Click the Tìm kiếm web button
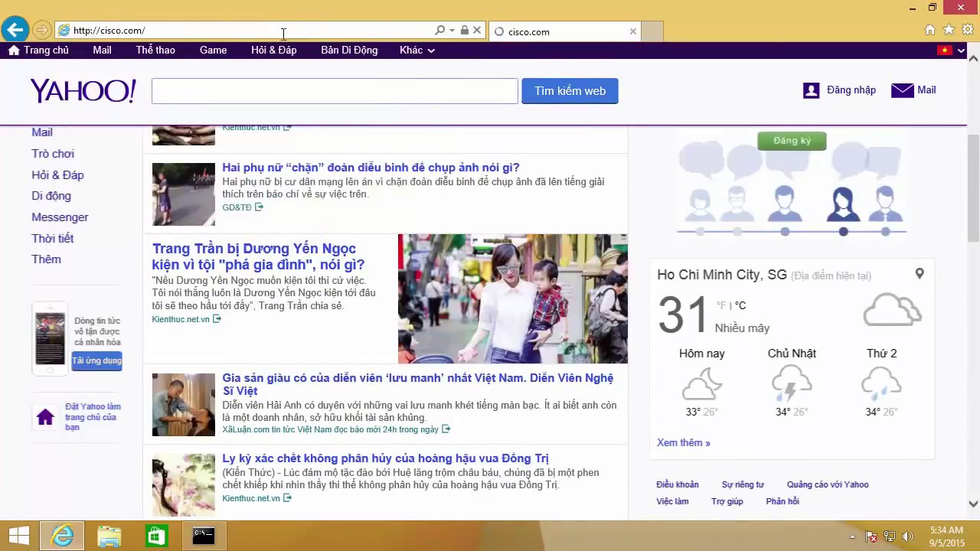 tap(570, 91)
